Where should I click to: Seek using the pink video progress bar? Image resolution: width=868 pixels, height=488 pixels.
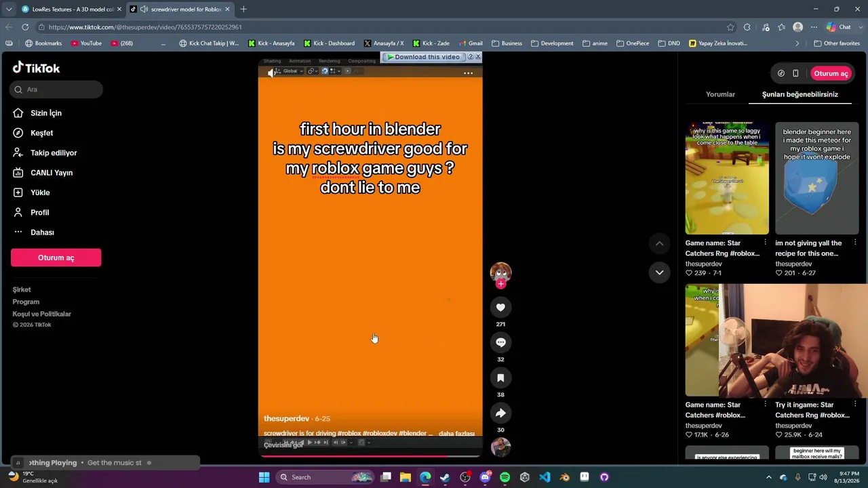(x=370, y=456)
